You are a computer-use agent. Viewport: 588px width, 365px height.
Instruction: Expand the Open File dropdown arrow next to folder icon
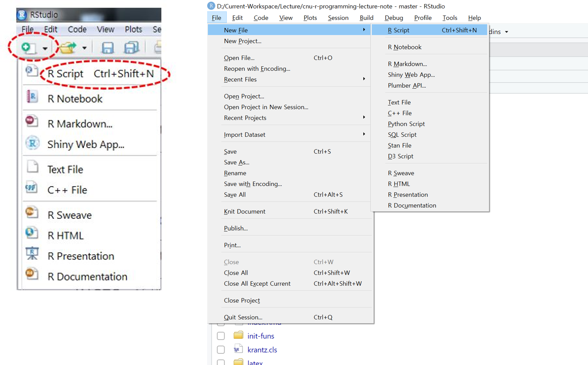[x=84, y=48]
